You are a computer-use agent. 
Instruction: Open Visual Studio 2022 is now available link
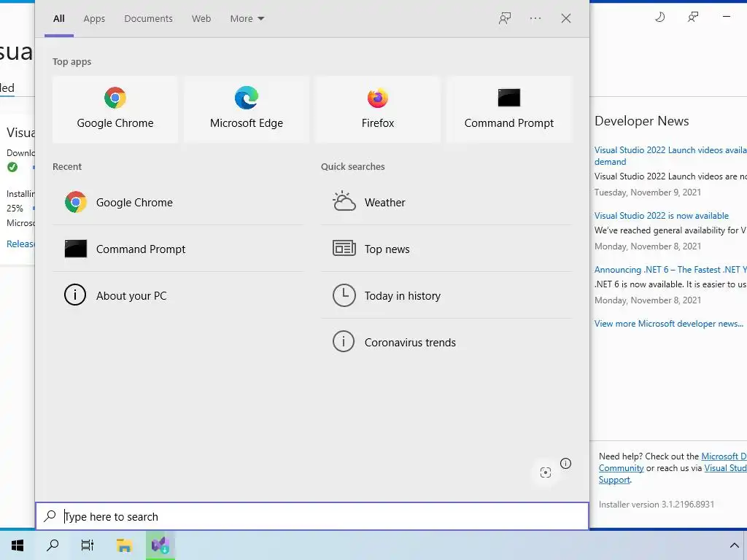point(661,216)
